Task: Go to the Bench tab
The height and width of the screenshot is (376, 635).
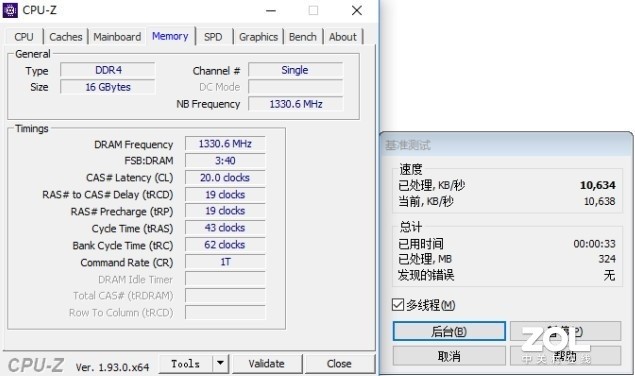Action: click(x=303, y=37)
